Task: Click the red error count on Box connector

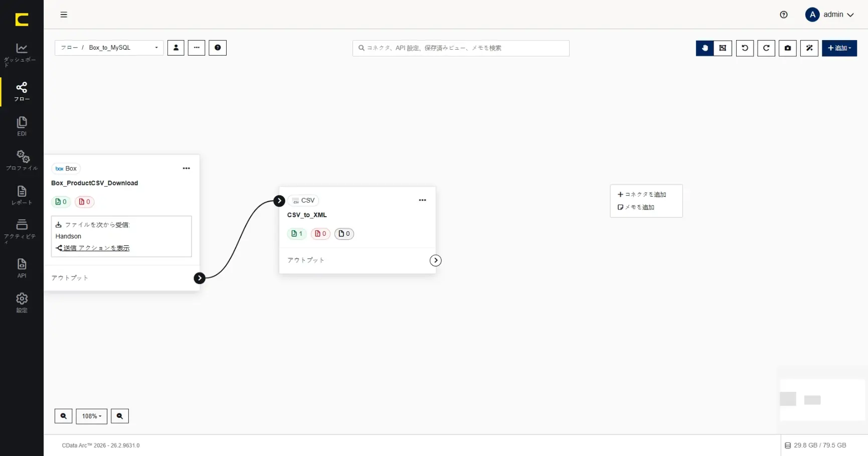Action: click(85, 202)
